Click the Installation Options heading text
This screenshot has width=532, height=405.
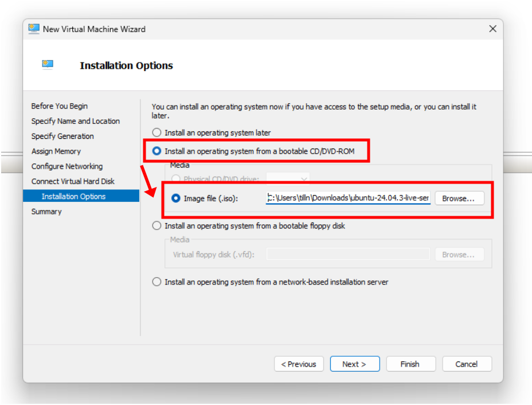tap(126, 65)
